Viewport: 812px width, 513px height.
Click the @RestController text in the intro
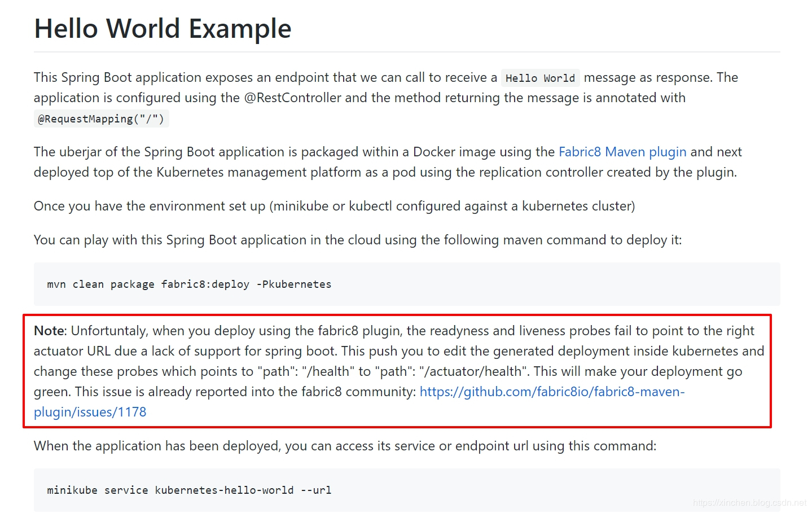[x=292, y=98]
